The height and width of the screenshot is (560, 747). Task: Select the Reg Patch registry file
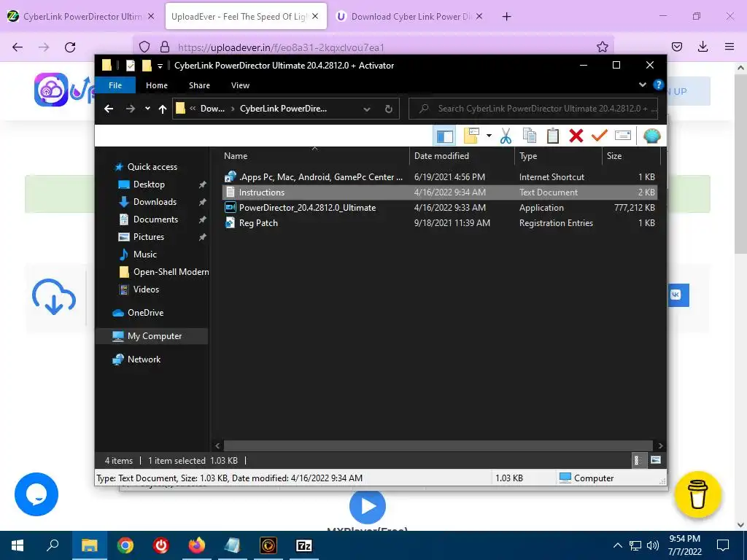point(439,223)
